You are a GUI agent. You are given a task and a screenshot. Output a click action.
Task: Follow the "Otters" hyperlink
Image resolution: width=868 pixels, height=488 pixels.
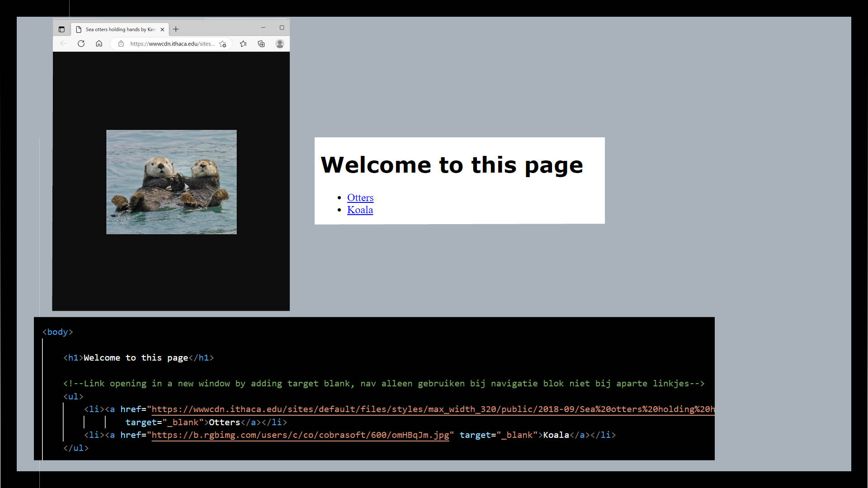point(360,197)
